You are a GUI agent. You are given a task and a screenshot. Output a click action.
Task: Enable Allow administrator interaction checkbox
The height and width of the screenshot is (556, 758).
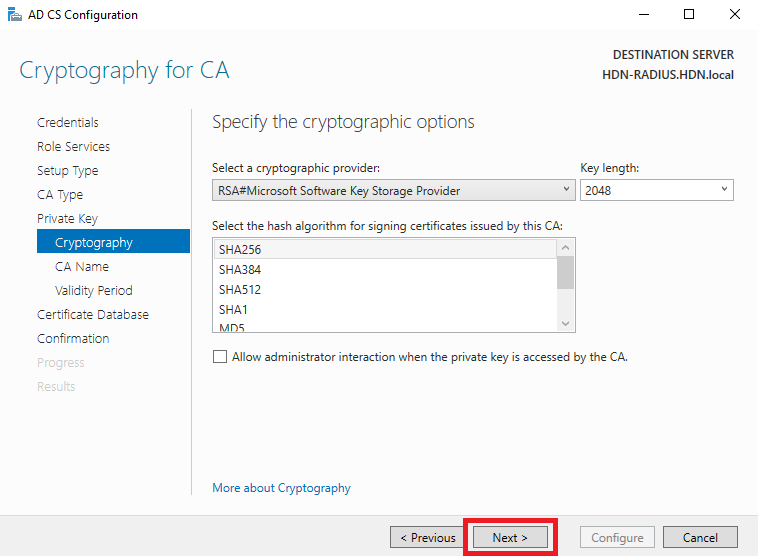tap(220, 357)
